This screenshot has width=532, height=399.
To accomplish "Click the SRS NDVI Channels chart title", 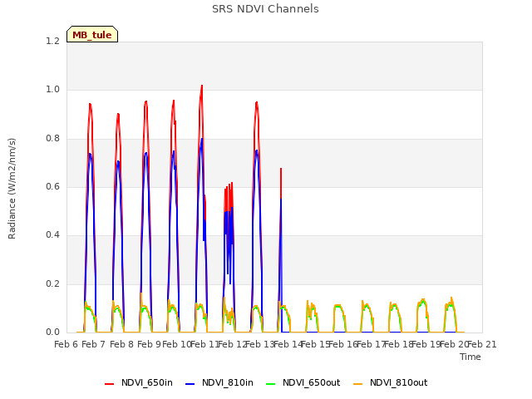I will [265, 9].
